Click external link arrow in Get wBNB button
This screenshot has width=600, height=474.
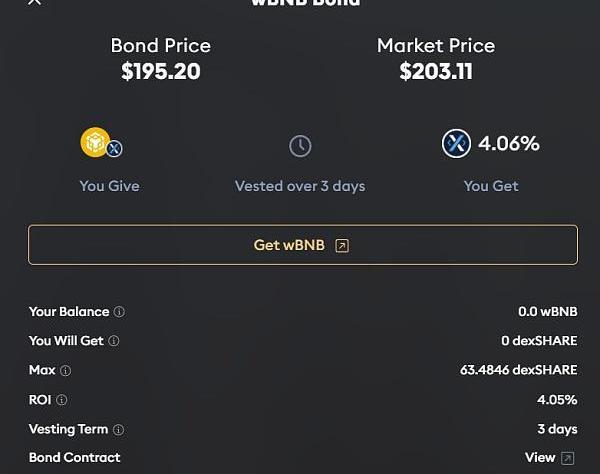pyautogui.click(x=342, y=246)
